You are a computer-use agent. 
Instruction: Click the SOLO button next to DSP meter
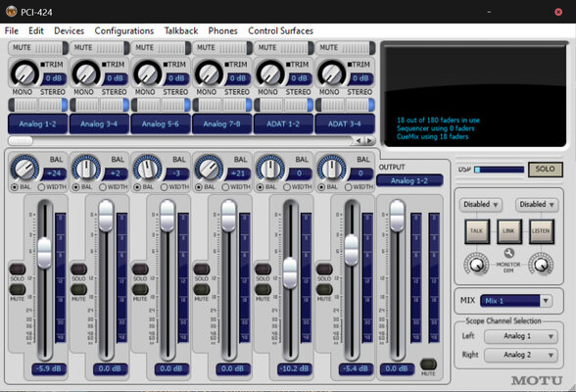545,170
